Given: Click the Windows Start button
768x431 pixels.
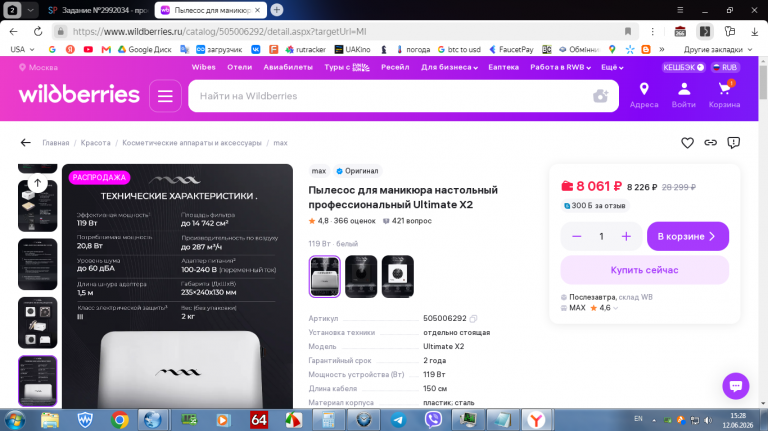Looking at the screenshot, I should pyautogui.click(x=15, y=420).
